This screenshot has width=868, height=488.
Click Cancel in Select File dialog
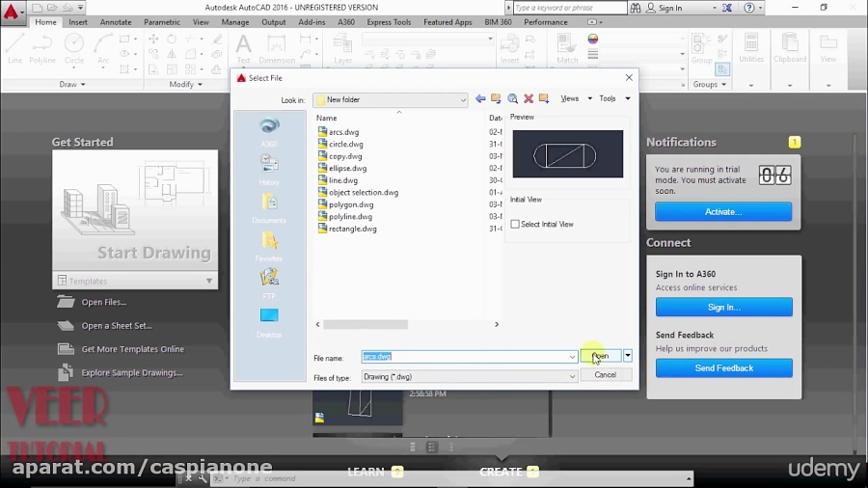[x=605, y=374]
